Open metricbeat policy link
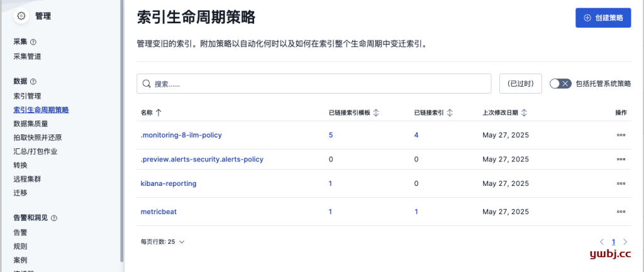Viewport: 644px width, 272px height. pyautogui.click(x=158, y=212)
